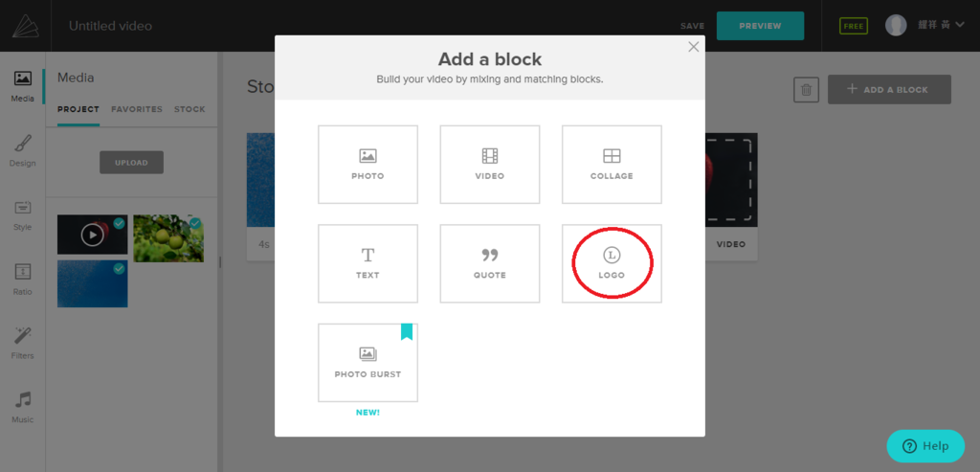Image resolution: width=980 pixels, height=472 pixels.
Task: Click the Preview button
Action: point(760,26)
